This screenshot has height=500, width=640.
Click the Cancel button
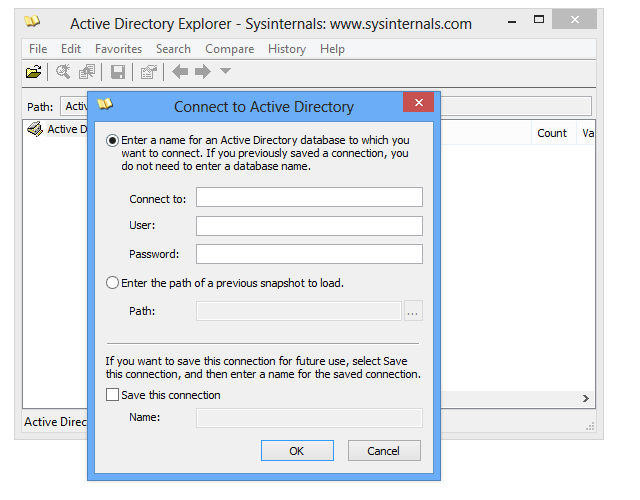tap(383, 451)
